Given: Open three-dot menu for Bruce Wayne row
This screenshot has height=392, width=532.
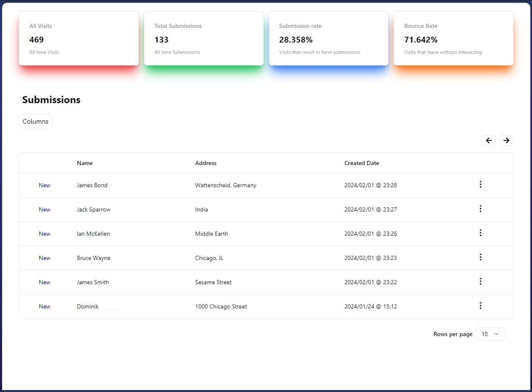Looking at the screenshot, I should tap(480, 257).
